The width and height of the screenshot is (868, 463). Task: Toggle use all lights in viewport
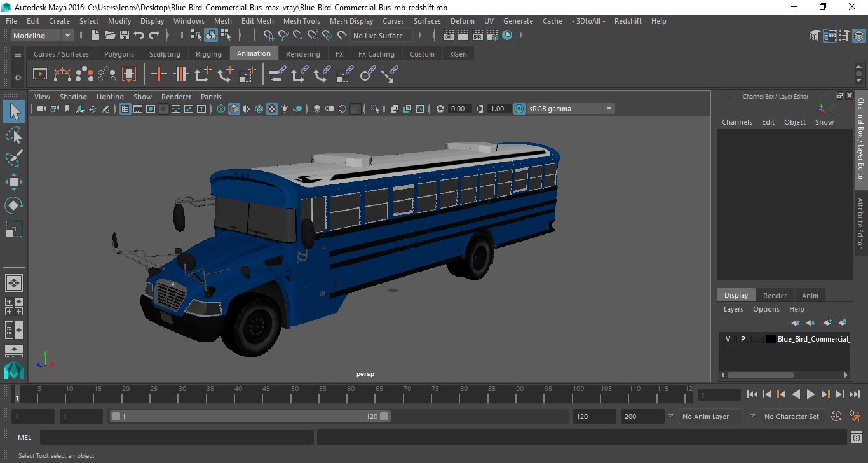pyautogui.click(x=285, y=109)
